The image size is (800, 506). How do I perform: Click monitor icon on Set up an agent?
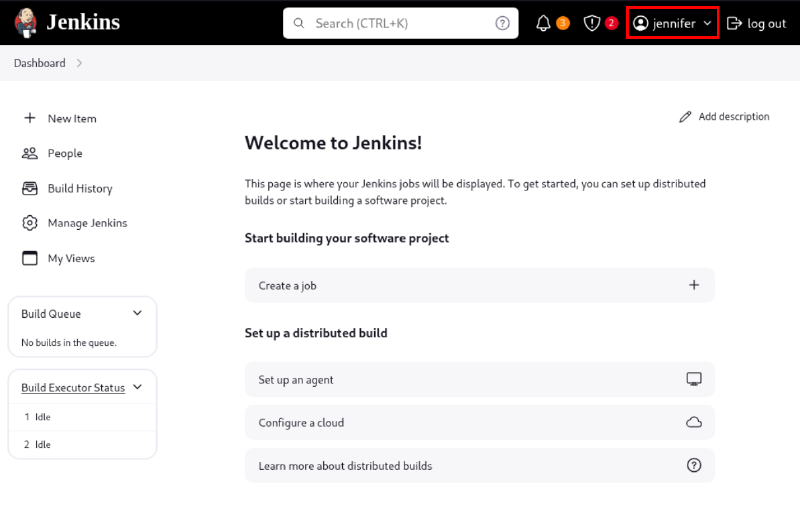pos(694,379)
